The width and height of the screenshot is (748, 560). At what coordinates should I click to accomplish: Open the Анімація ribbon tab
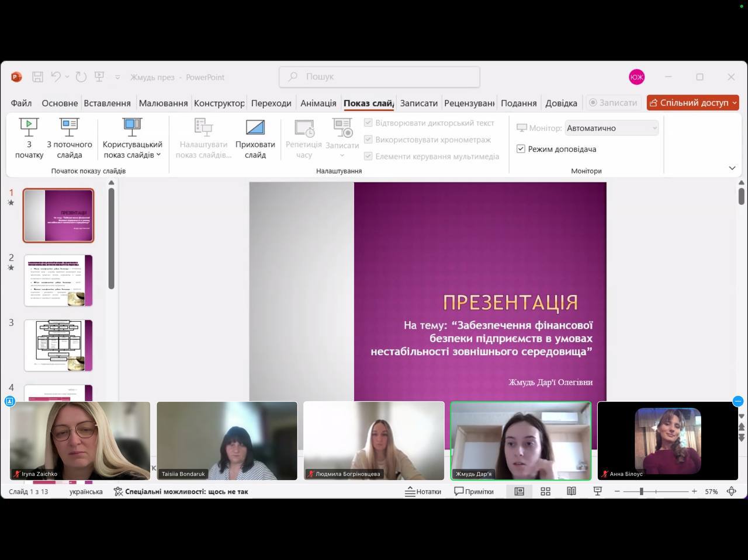[x=318, y=103]
